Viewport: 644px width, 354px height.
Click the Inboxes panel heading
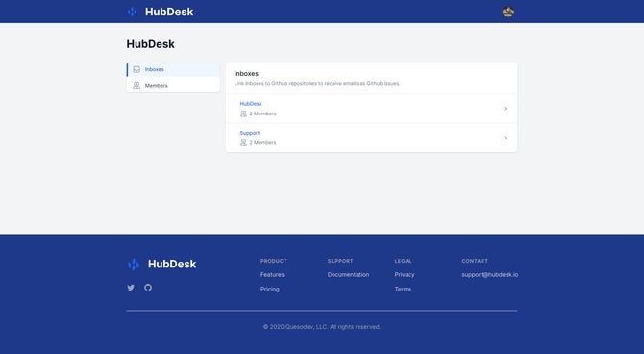(x=246, y=74)
